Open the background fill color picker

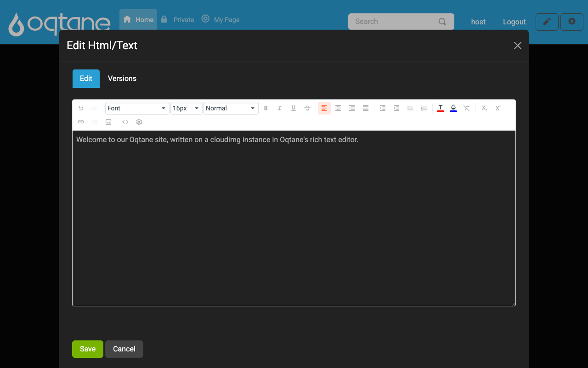tap(453, 108)
